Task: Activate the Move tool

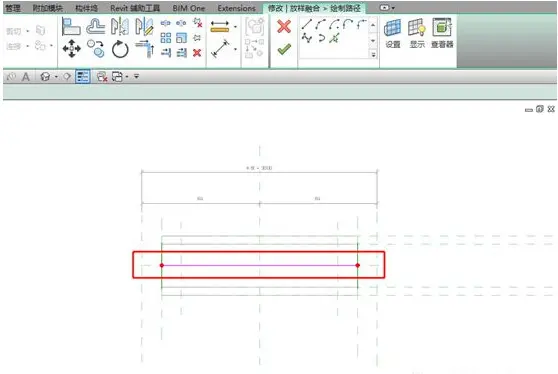Action: [x=72, y=49]
